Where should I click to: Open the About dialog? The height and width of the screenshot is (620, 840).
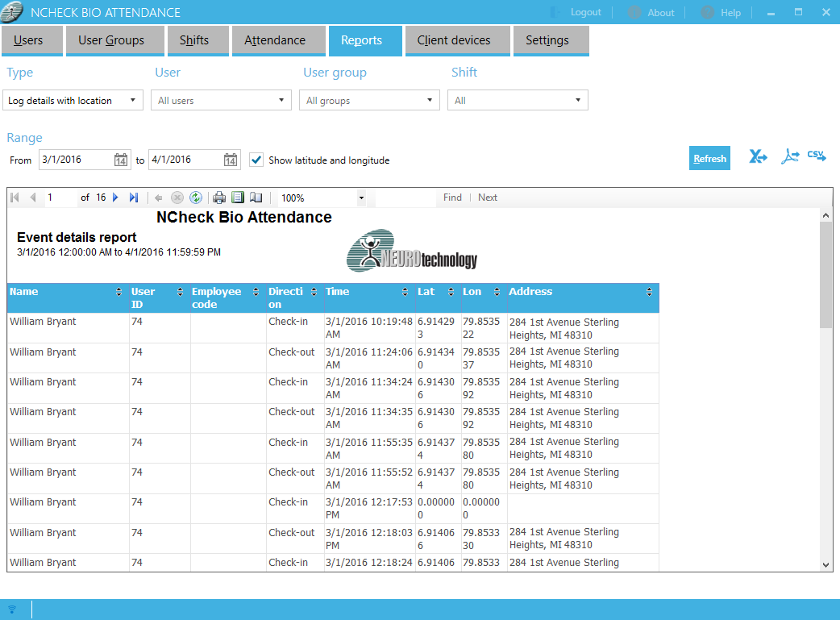(x=651, y=12)
